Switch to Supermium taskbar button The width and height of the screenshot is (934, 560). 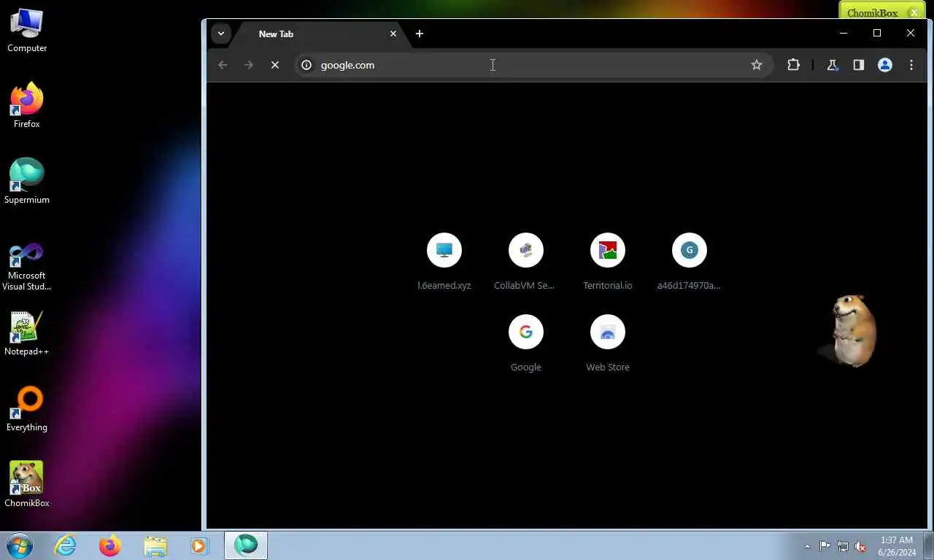click(x=246, y=545)
